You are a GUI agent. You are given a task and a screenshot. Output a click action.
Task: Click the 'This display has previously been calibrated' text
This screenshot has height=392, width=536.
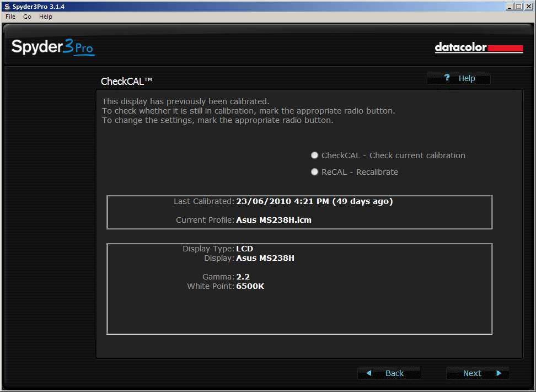(186, 101)
